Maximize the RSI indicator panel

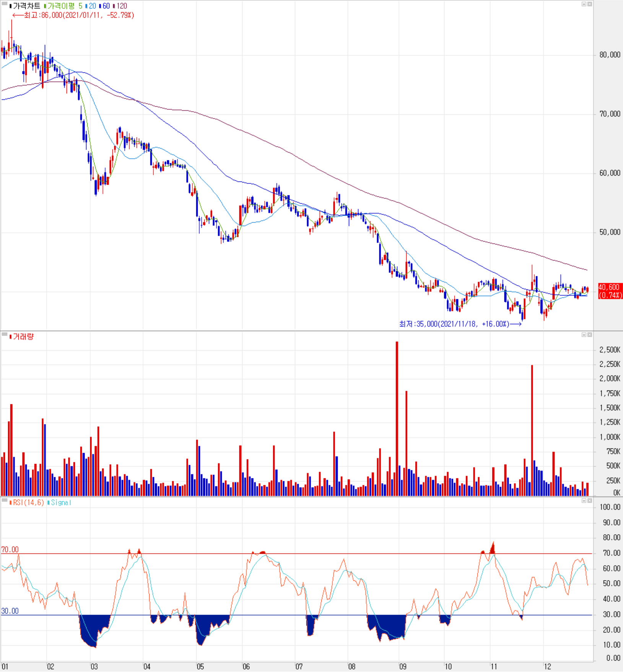[x=584, y=501]
